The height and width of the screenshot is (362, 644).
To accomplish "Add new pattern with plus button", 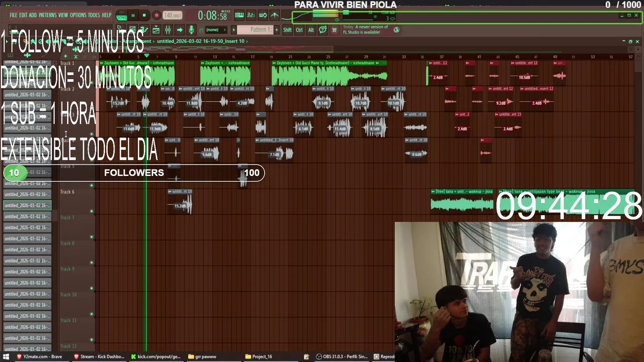I will 276,30.
